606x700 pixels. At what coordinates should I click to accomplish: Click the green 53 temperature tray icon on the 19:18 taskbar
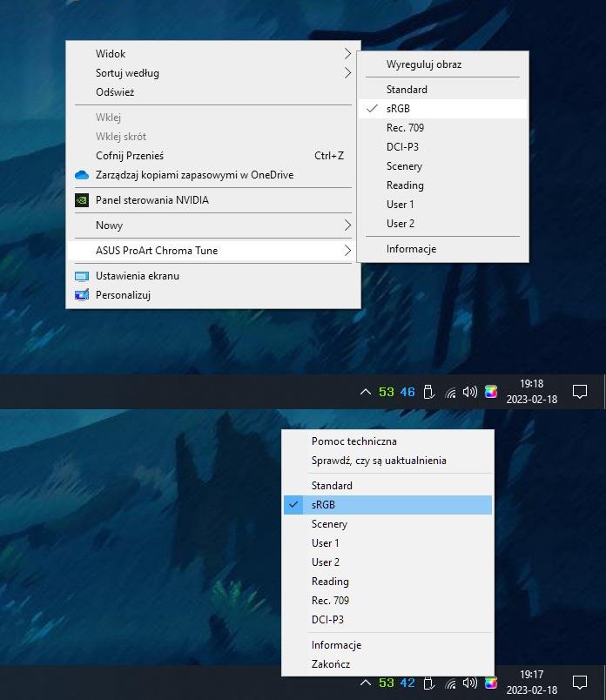[387, 392]
